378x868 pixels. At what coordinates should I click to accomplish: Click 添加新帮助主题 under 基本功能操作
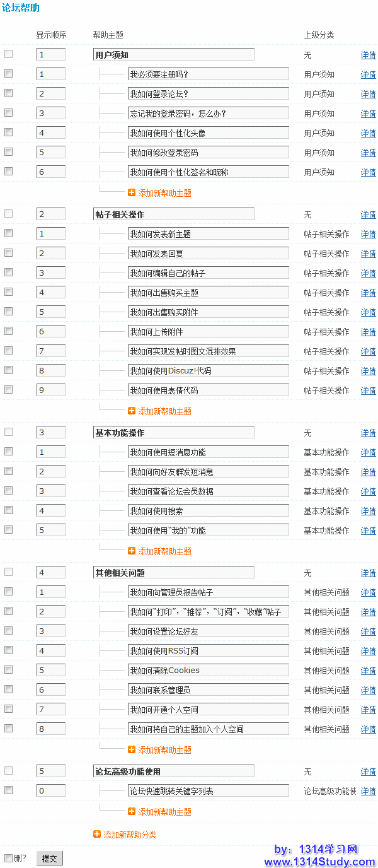(164, 551)
